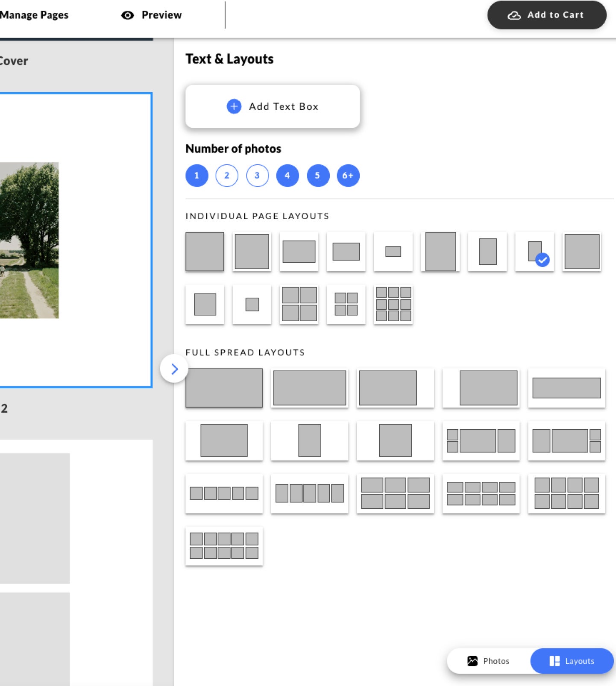
Task: Select 5 photos filter circle
Action: click(318, 176)
